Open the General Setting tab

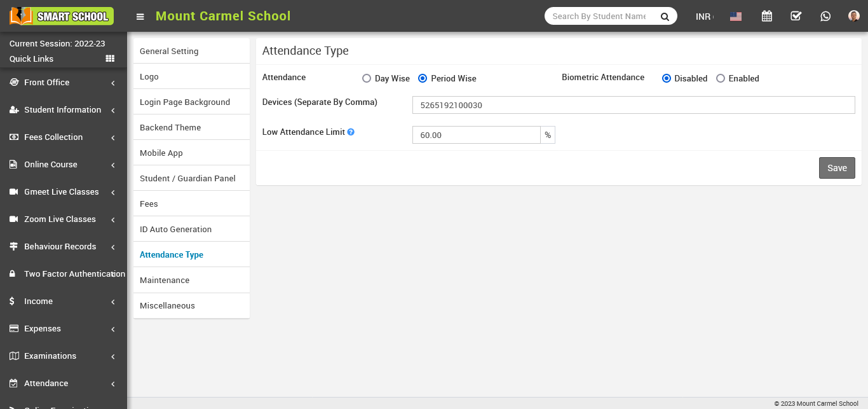point(169,51)
